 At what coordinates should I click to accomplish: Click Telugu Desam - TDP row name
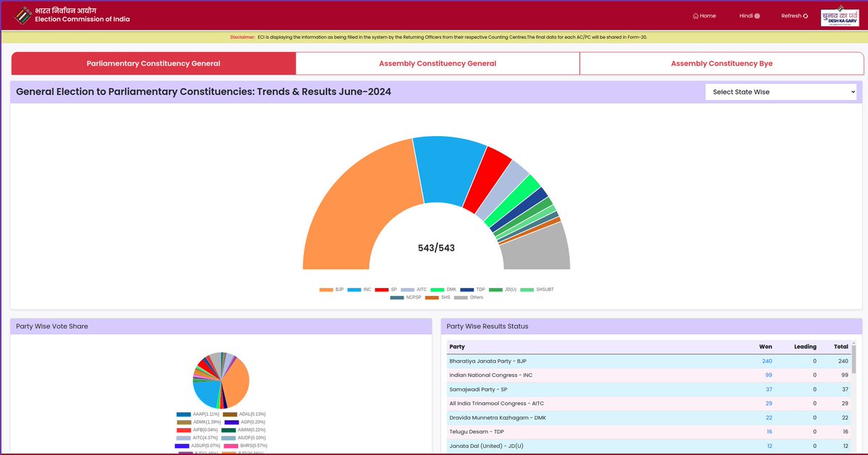(x=477, y=432)
